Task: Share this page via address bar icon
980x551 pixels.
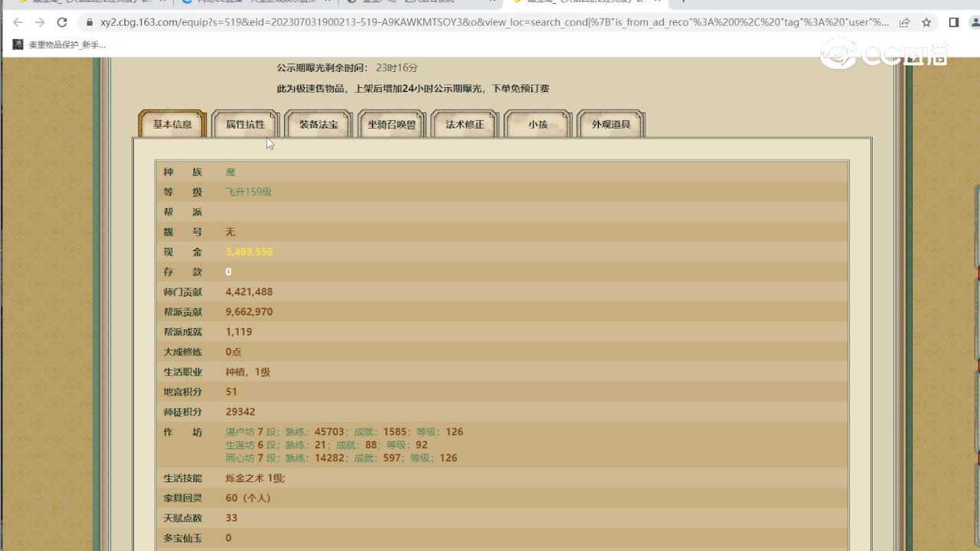Action: click(x=904, y=23)
